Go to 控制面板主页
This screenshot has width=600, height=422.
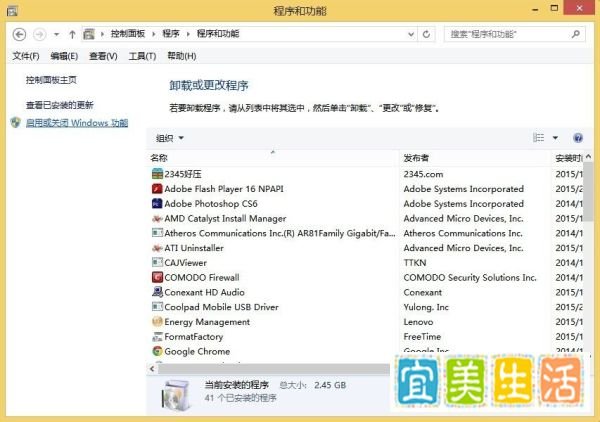coord(51,80)
